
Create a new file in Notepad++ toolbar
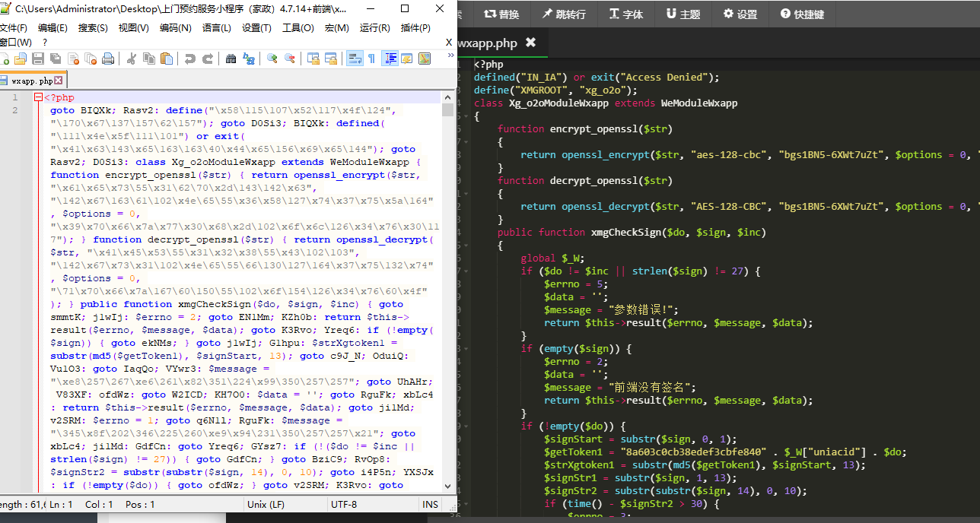pos(4,59)
